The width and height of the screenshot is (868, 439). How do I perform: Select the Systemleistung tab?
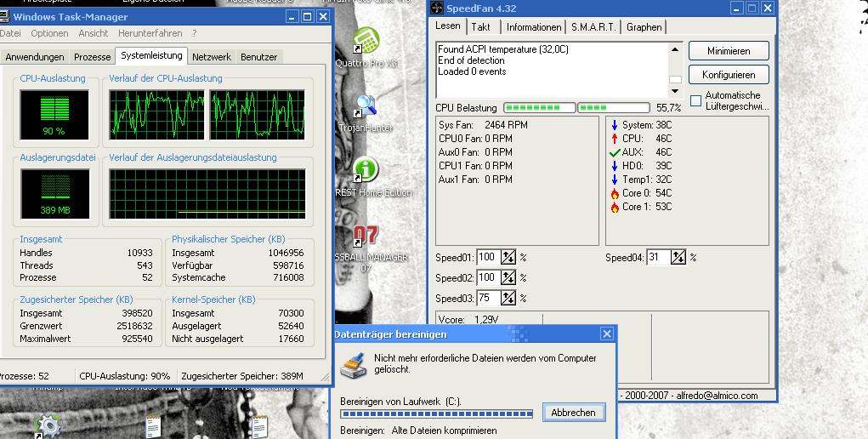click(151, 56)
